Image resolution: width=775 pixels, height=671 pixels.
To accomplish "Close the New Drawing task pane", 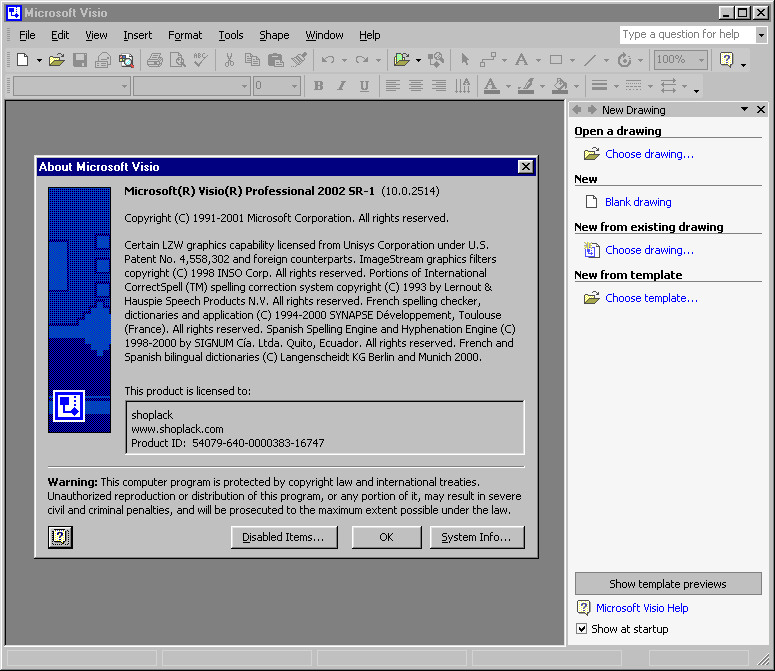I will click(x=761, y=109).
